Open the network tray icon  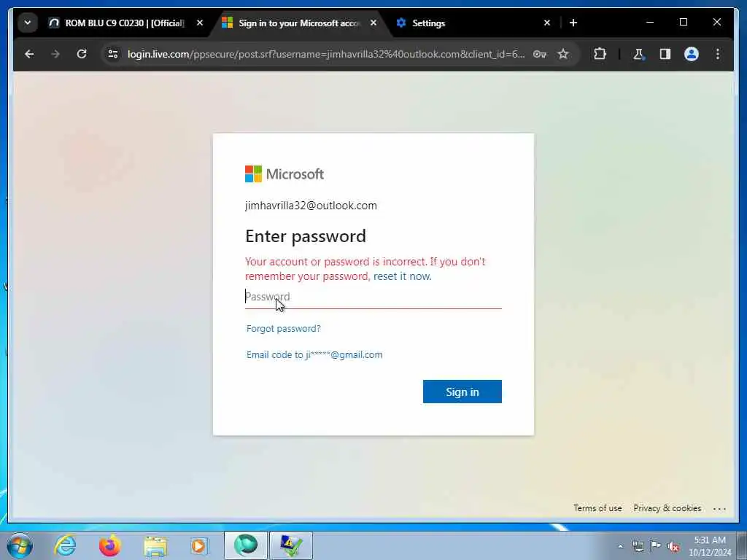tap(638, 546)
